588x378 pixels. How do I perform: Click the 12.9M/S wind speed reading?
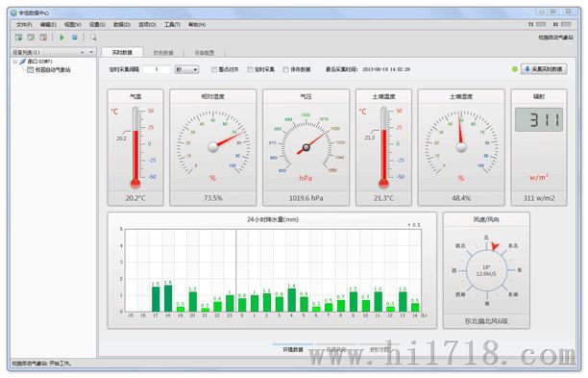tap(486, 274)
